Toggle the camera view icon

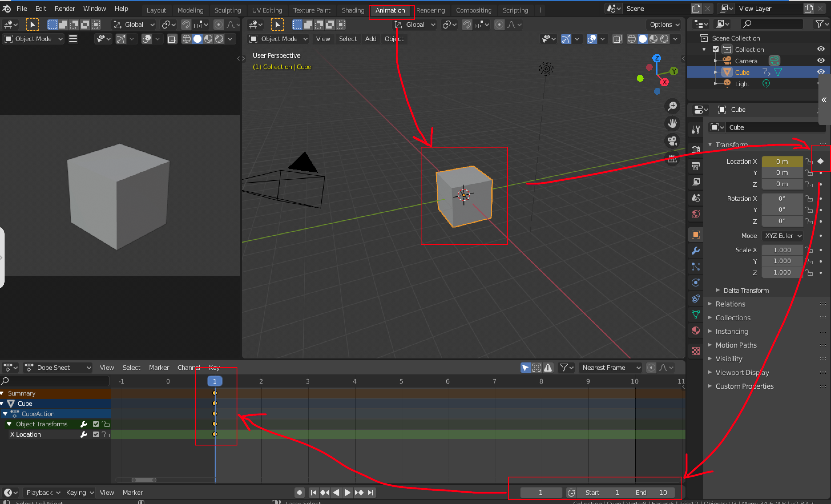click(672, 141)
